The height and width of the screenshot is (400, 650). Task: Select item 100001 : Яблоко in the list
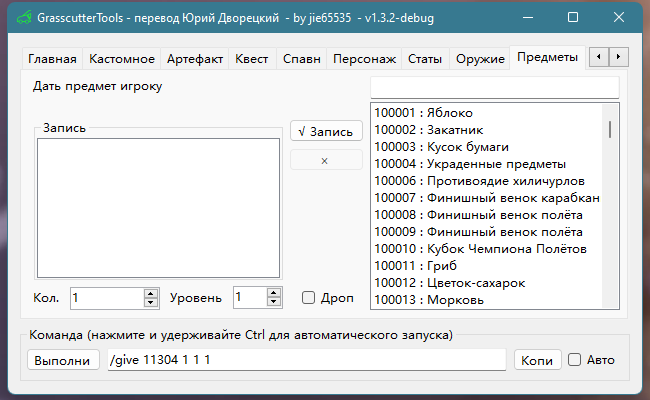(424, 113)
